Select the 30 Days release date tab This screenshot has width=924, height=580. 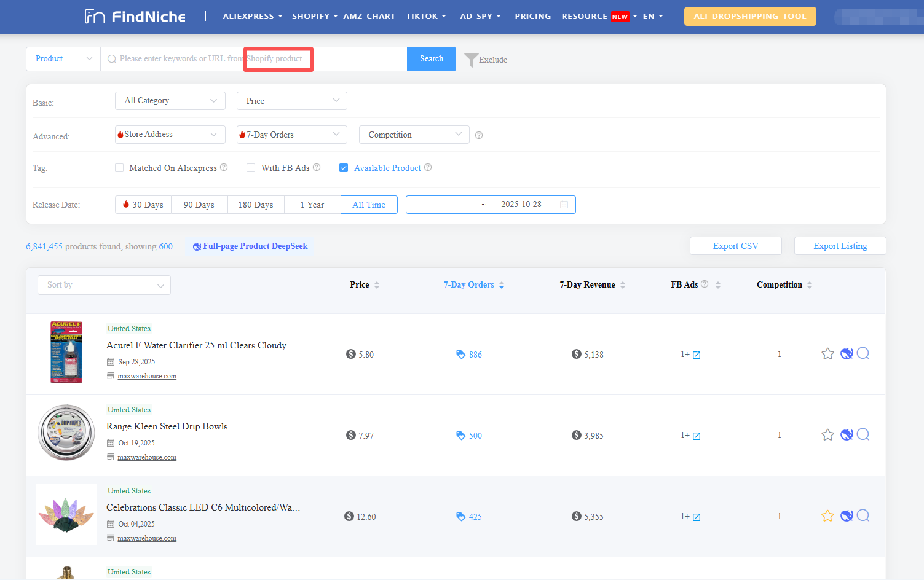[143, 205]
